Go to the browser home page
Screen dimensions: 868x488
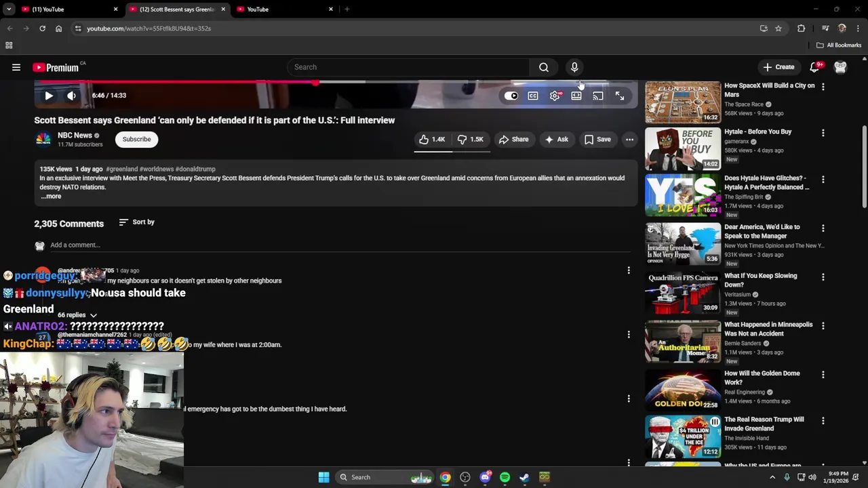(58, 28)
